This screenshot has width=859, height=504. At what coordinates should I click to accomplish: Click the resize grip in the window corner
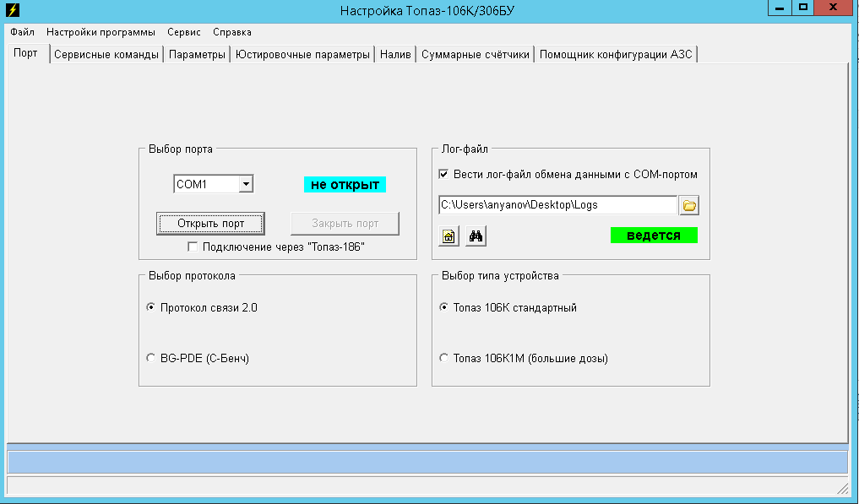click(x=843, y=489)
